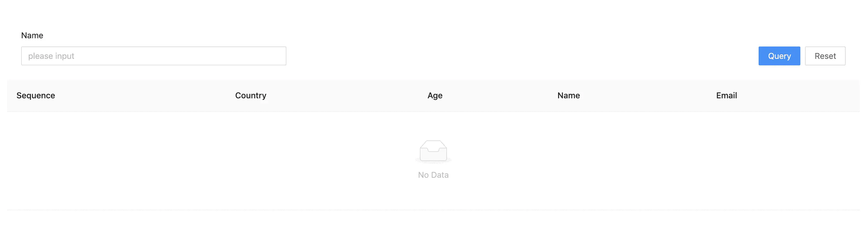Screen dimensions: 868x229
Task: Click the tray graphic above No Data
Action: (x=433, y=151)
